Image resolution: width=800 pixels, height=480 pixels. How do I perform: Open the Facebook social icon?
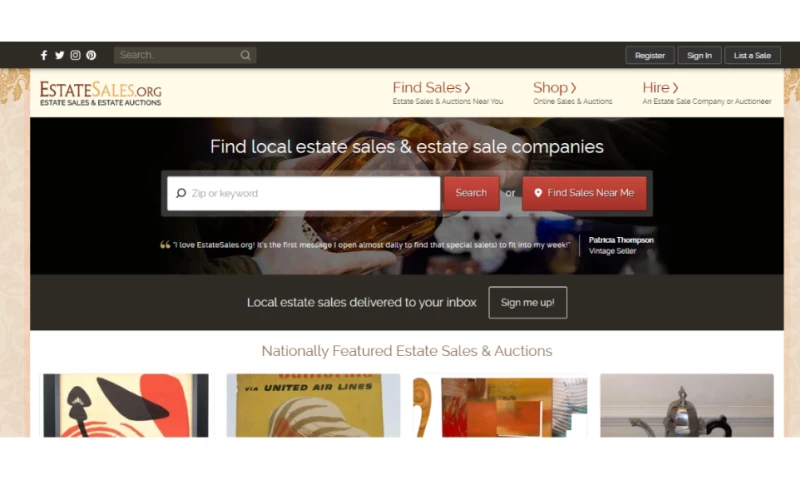pos(44,55)
